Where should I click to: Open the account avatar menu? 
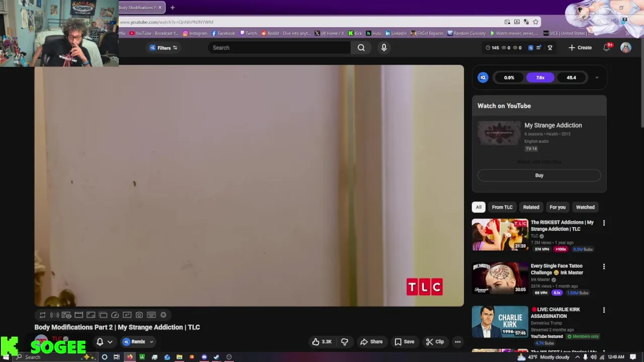626,47
